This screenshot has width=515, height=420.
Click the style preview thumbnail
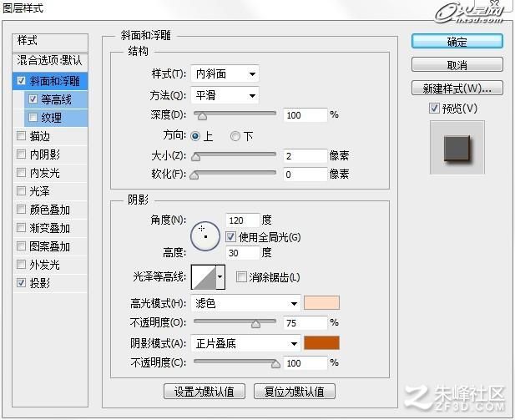(457, 147)
